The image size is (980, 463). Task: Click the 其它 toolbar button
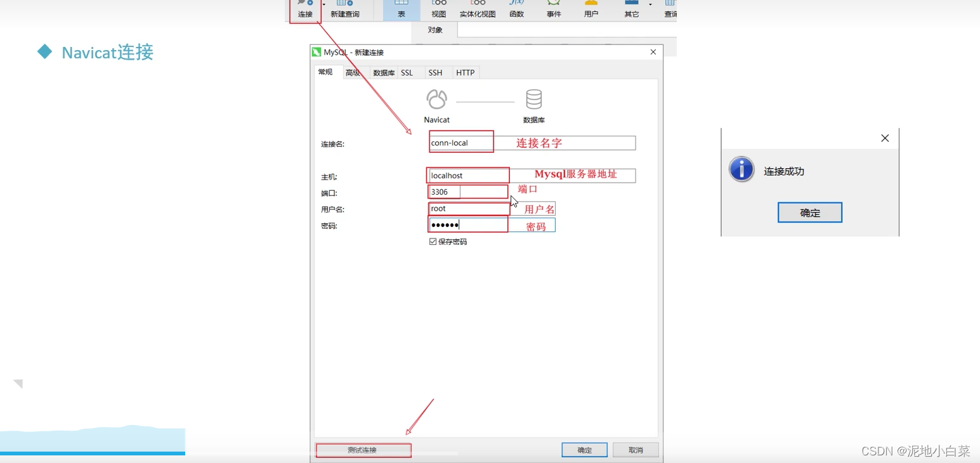tap(632, 10)
